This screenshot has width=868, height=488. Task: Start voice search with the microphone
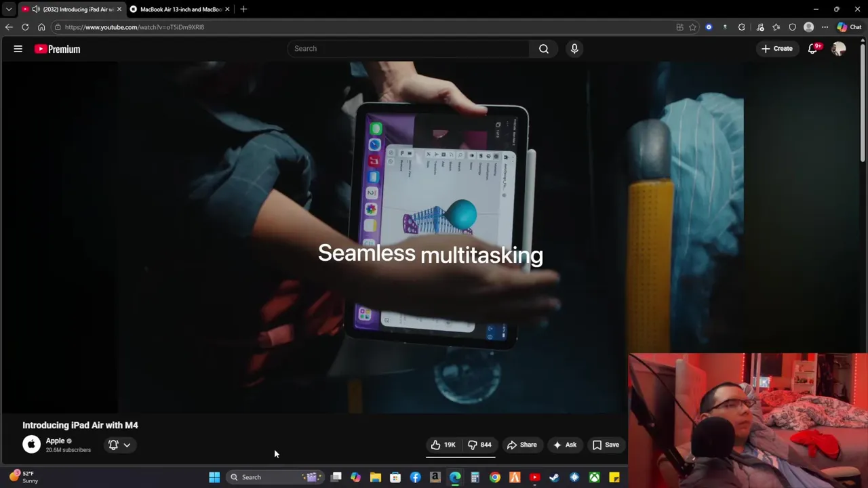point(574,49)
